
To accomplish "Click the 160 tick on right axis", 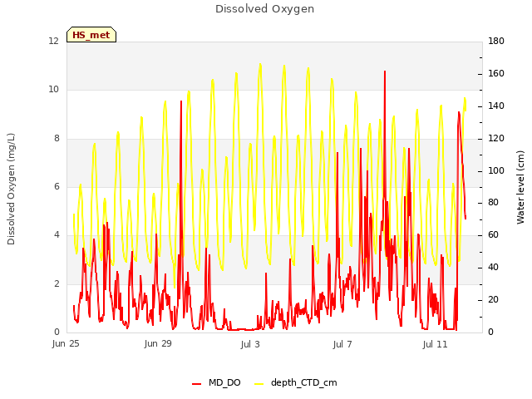I will 496,74.
